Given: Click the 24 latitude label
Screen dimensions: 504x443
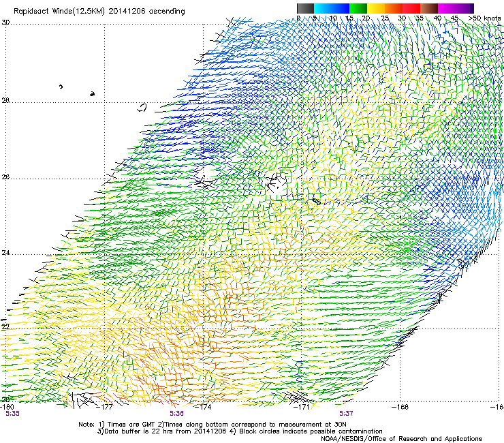Looking at the screenshot, I should [5, 253].
